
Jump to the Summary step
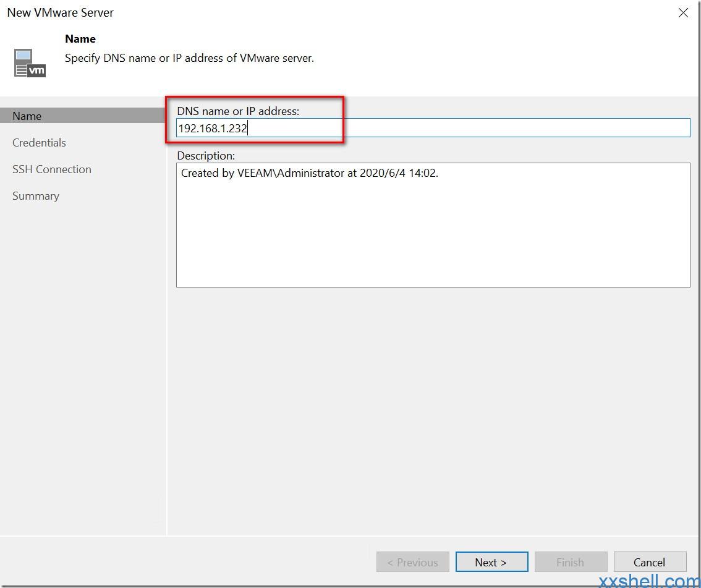tap(36, 196)
